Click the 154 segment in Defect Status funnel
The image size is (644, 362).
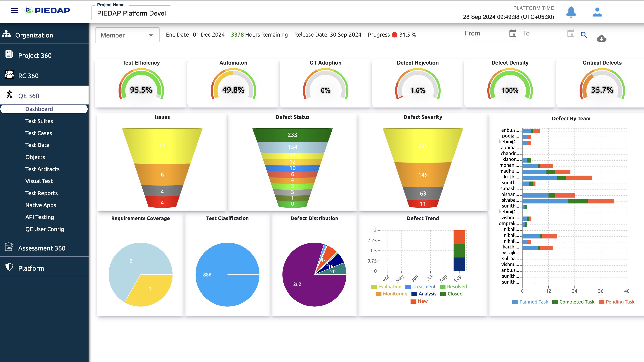pos(292,147)
